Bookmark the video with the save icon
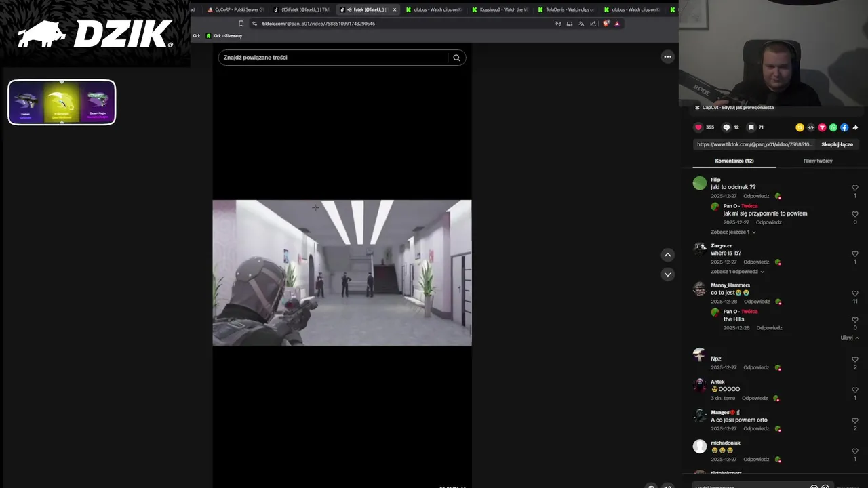 (x=751, y=127)
